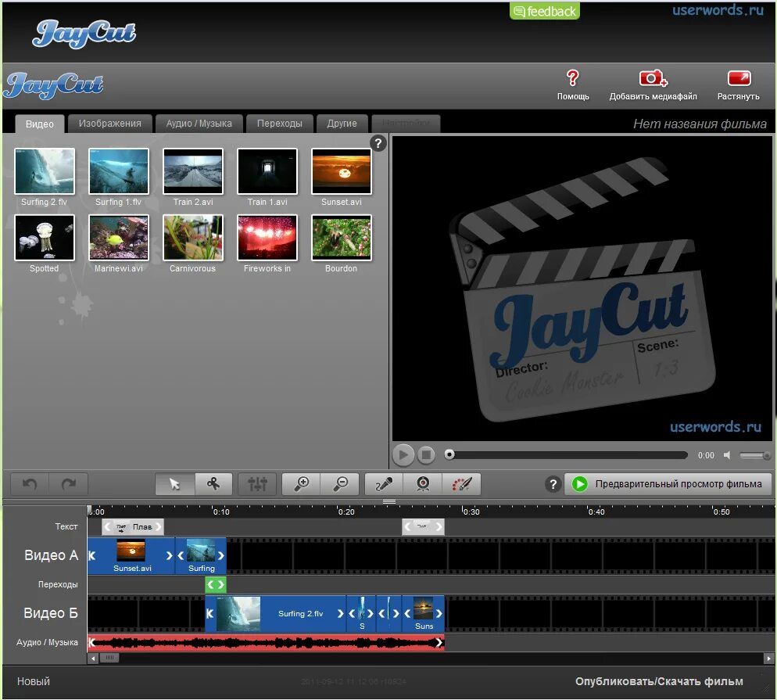Click the webcam record icon
This screenshot has height=700, width=777.
point(423,484)
